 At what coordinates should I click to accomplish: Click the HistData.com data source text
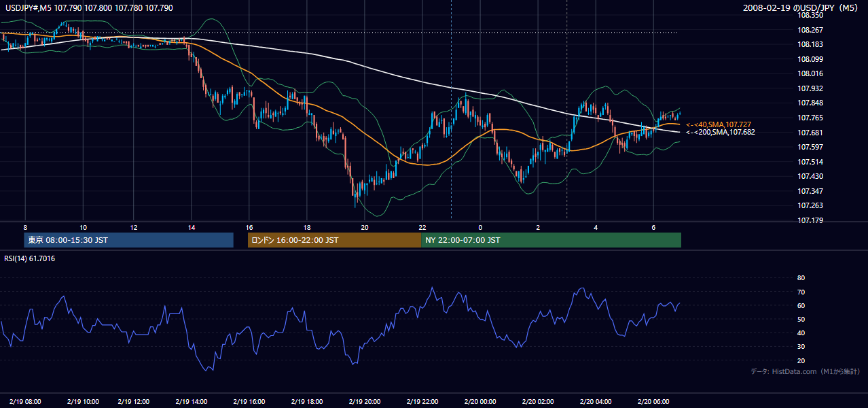[x=806, y=372]
